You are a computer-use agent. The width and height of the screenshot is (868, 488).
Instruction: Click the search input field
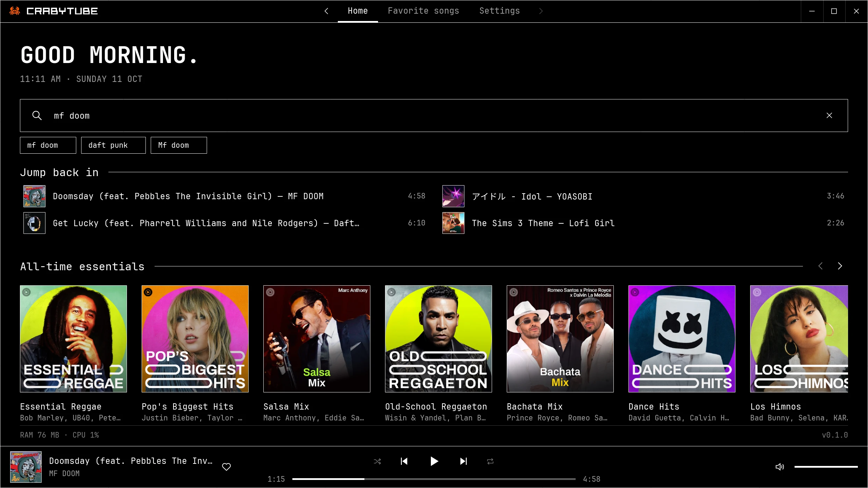(434, 116)
